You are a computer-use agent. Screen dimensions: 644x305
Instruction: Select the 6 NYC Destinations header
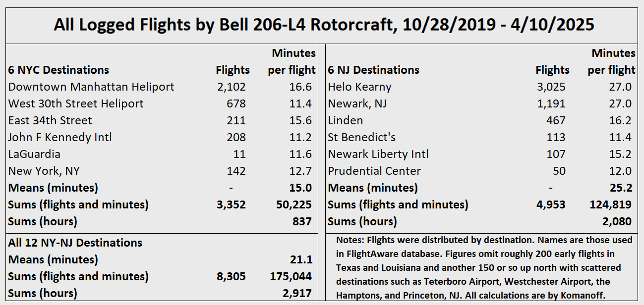coord(59,70)
